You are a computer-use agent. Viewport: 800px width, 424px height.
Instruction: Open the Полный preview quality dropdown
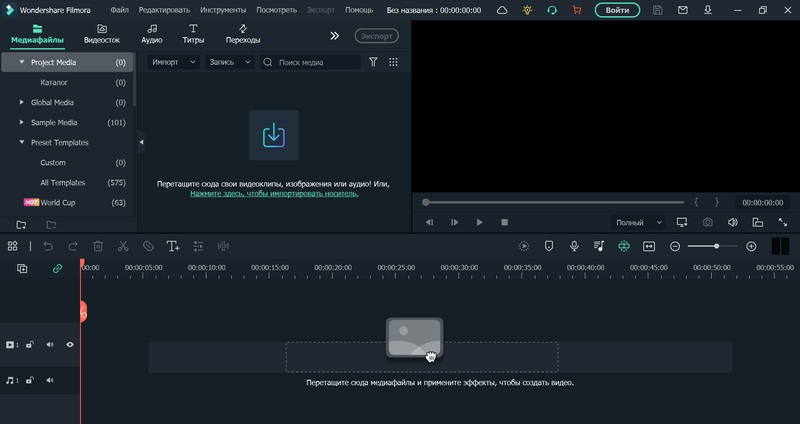638,222
